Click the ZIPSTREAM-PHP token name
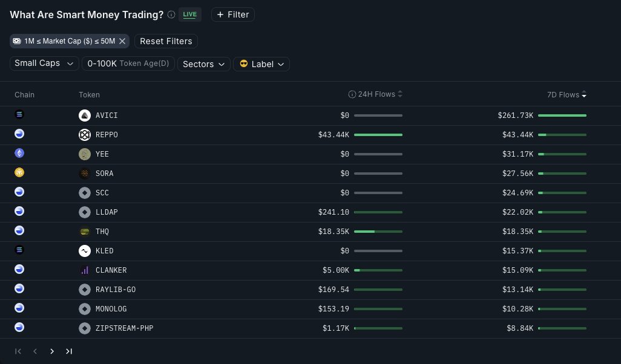Viewport: 621px width, 364px height. pyautogui.click(x=124, y=328)
